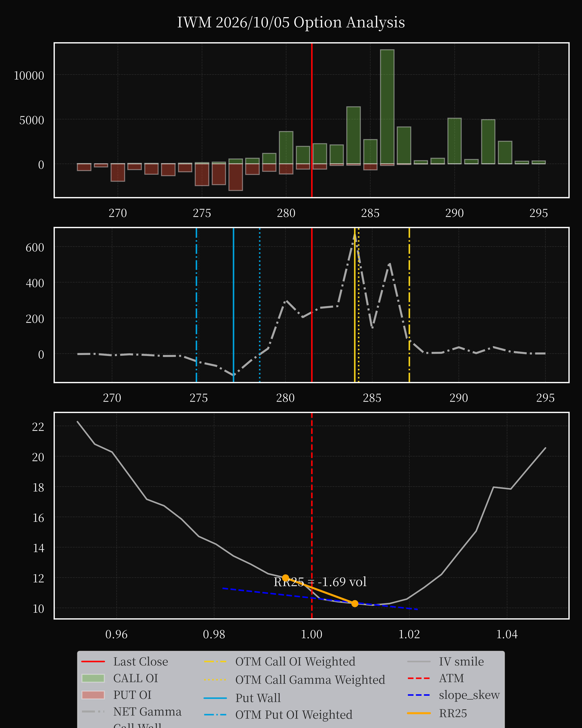Click the 0.98 moneyness axis label

(214, 635)
